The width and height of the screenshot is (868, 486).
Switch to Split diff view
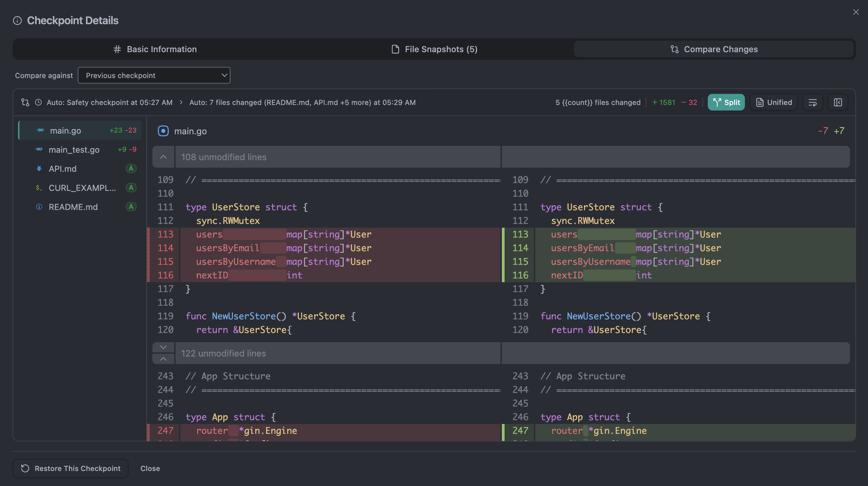click(726, 102)
